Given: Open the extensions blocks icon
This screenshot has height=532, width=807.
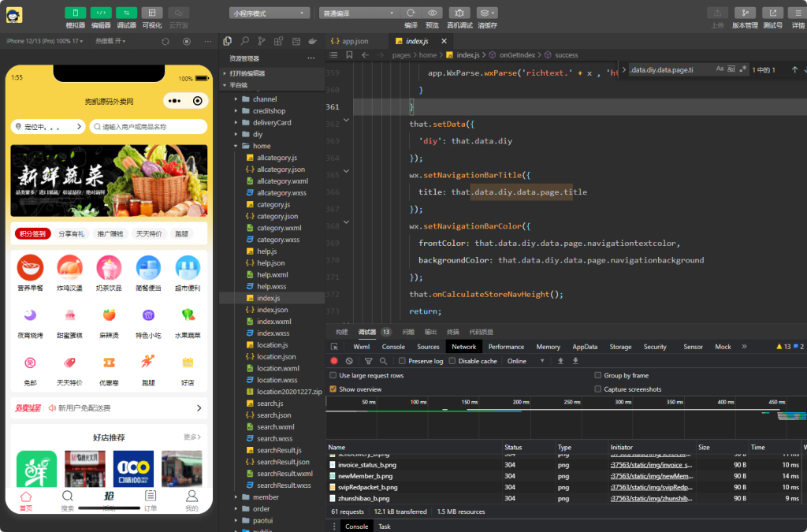Looking at the screenshot, I should tap(279, 41).
